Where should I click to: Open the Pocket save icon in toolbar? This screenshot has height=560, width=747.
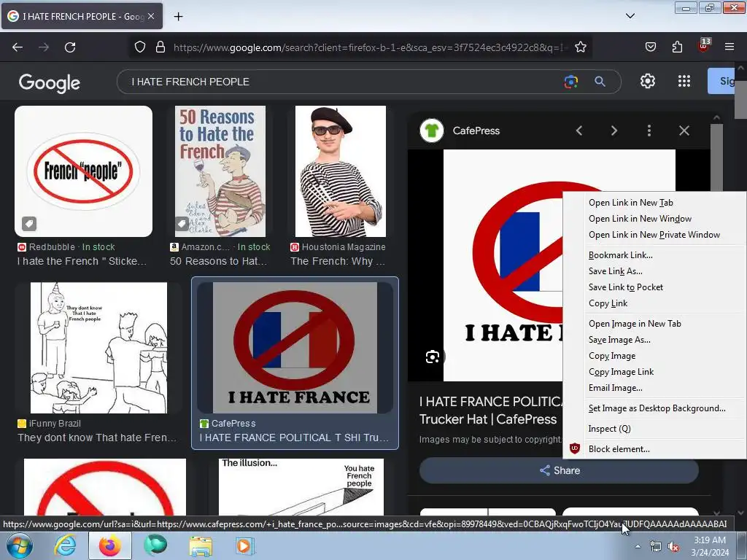(x=651, y=47)
